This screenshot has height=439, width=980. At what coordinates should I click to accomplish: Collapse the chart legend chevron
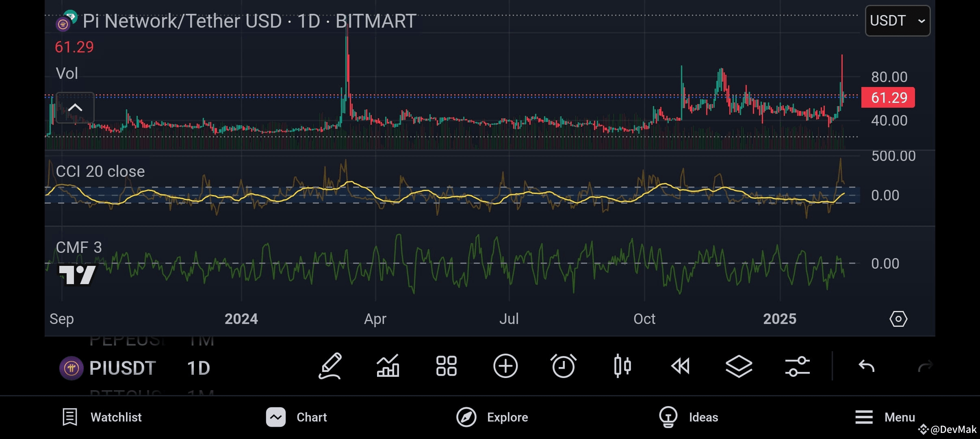(x=75, y=108)
